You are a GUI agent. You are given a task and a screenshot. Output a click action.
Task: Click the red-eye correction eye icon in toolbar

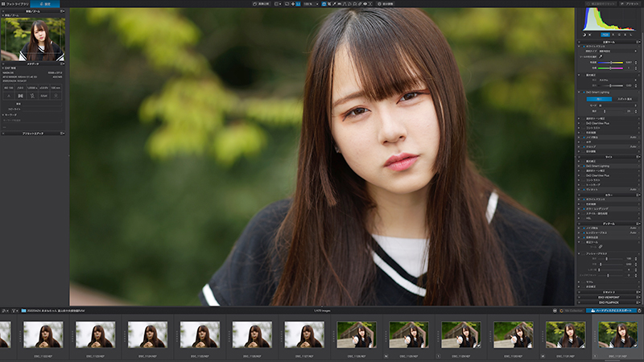(365, 4)
